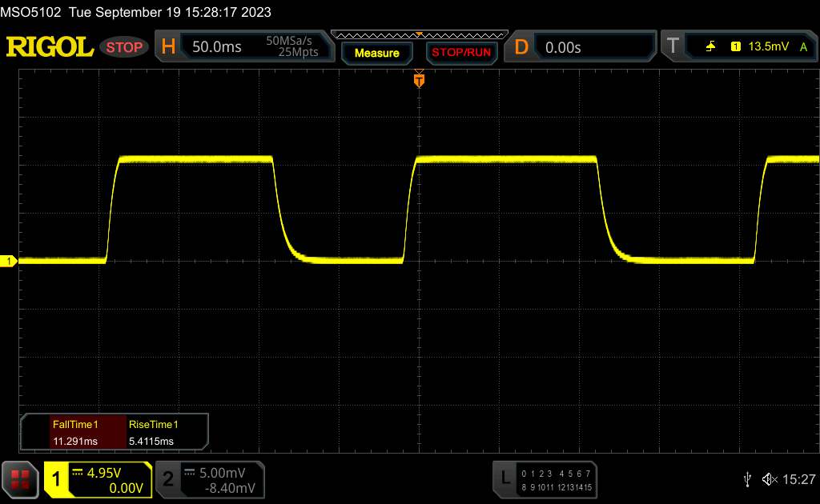Click the DC coupling icon of channel 2
Screen dimensions: 820x504
(189, 472)
